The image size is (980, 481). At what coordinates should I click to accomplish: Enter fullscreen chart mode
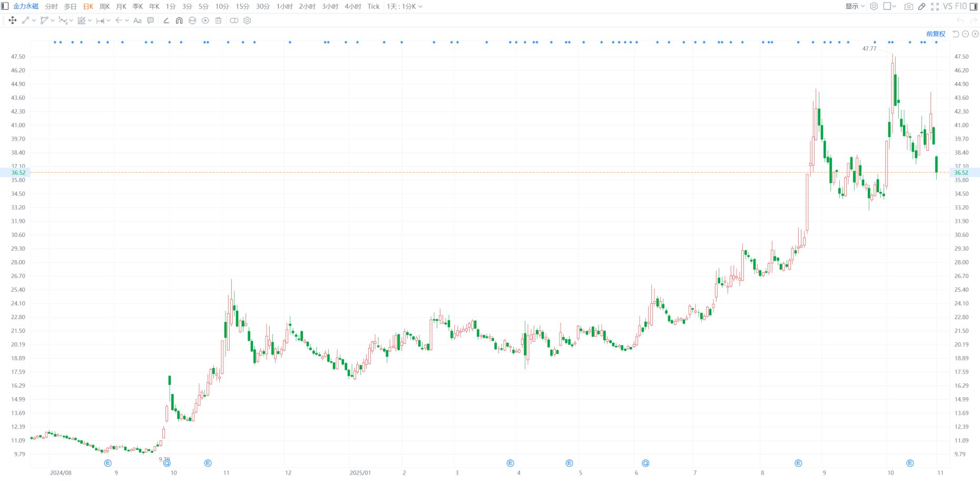tap(935, 6)
